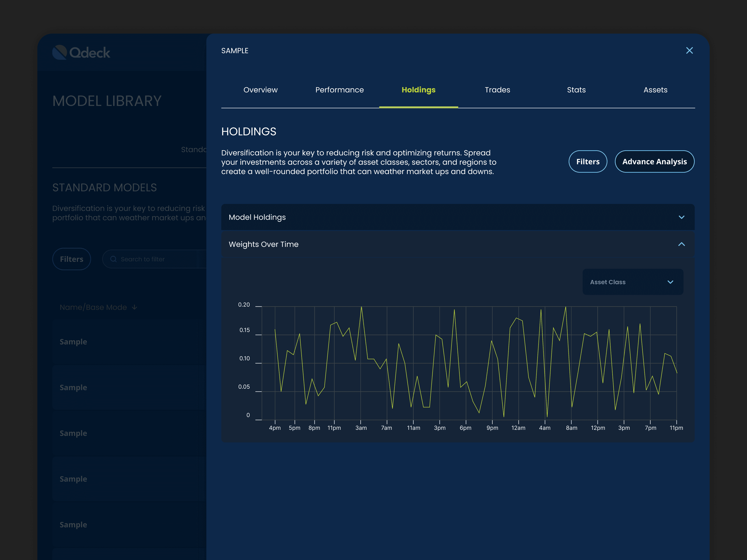747x560 pixels.
Task: Switch to the Performance tab
Action: (339, 90)
